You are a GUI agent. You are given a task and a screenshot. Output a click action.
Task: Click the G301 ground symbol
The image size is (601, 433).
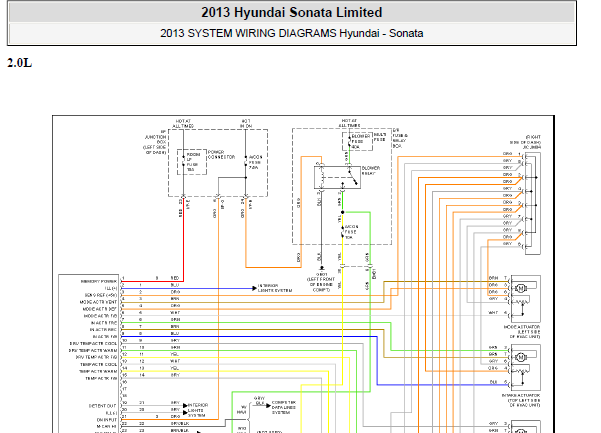pyautogui.click(x=322, y=268)
